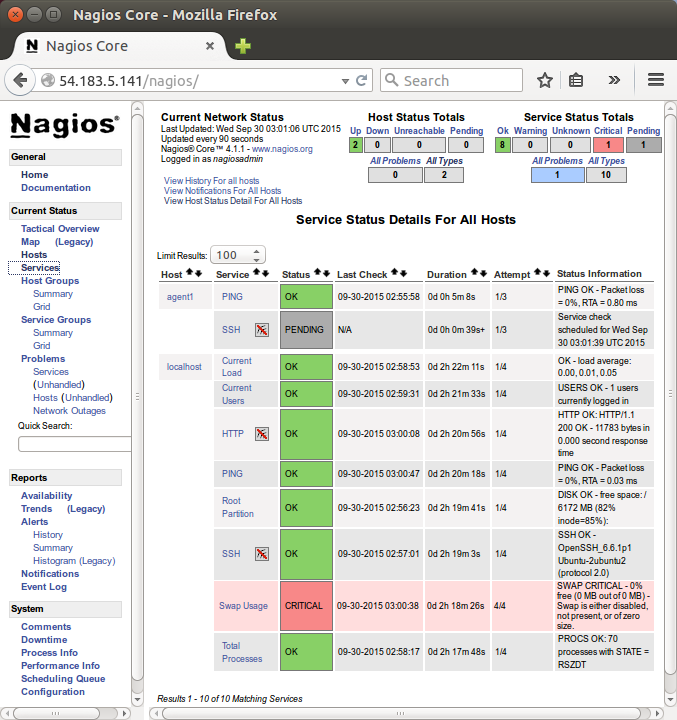Open Firefox hamburger menu
This screenshot has width=677, height=720.
tap(656, 80)
